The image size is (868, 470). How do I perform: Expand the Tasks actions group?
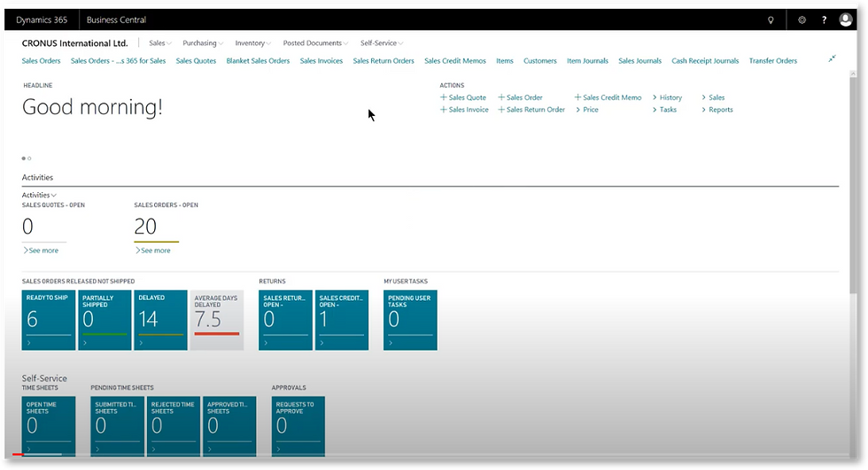664,110
